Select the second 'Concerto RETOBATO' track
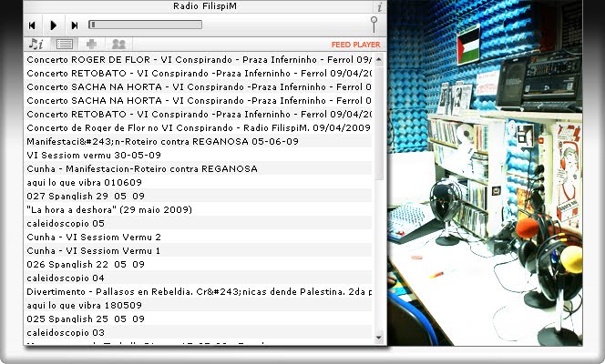 pos(199,115)
